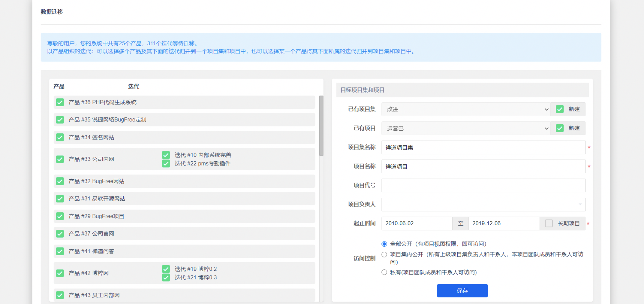Toggle 迭代 #19 博粹0.2 checkbox
Screen dimensions: 644x304
click(166, 269)
